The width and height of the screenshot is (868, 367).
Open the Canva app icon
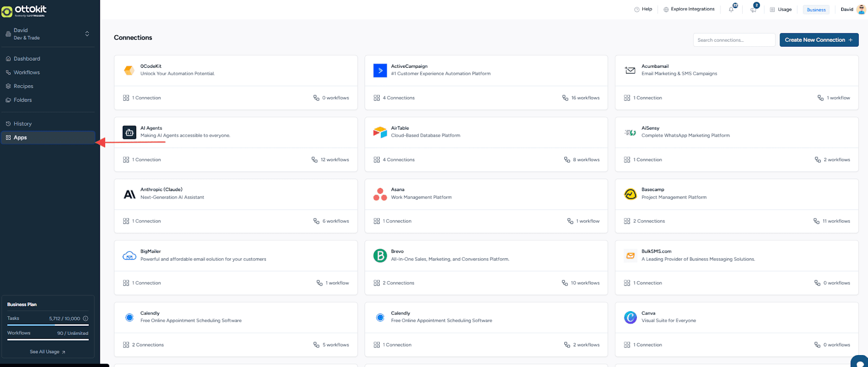(630, 318)
